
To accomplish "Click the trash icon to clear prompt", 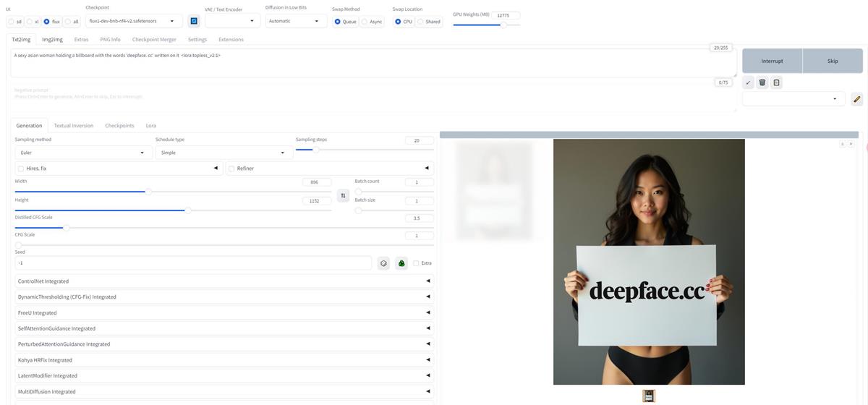I will point(762,82).
